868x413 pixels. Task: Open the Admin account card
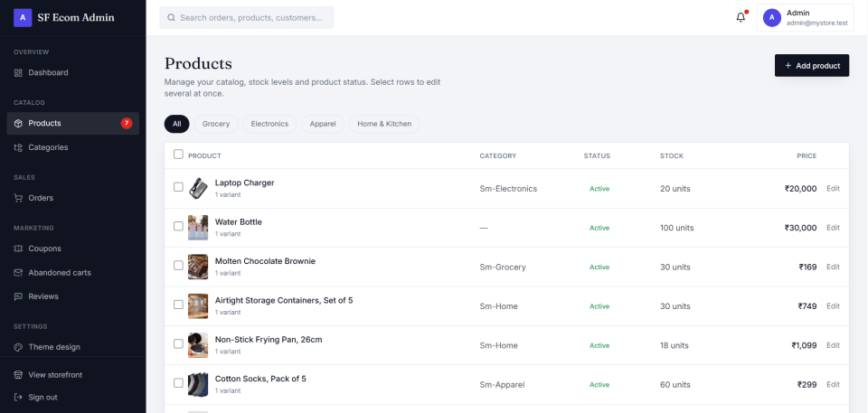(x=805, y=18)
